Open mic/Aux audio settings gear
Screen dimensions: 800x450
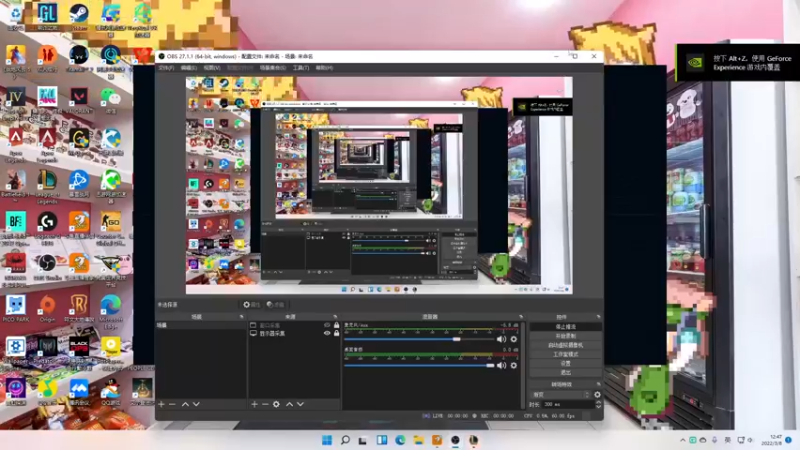coord(514,339)
